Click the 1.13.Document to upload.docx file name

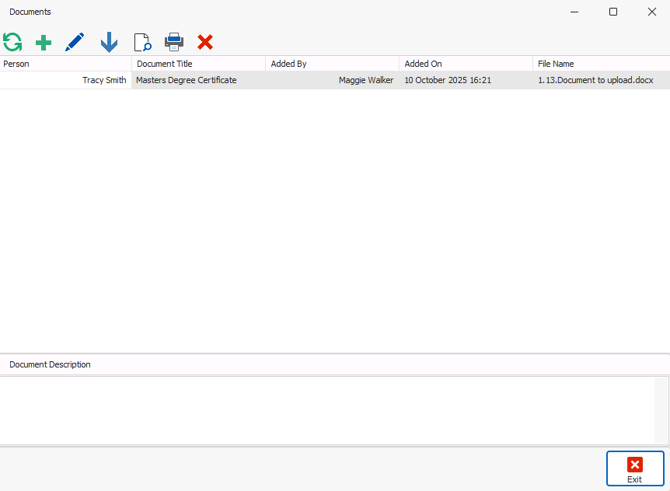click(x=595, y=80)
